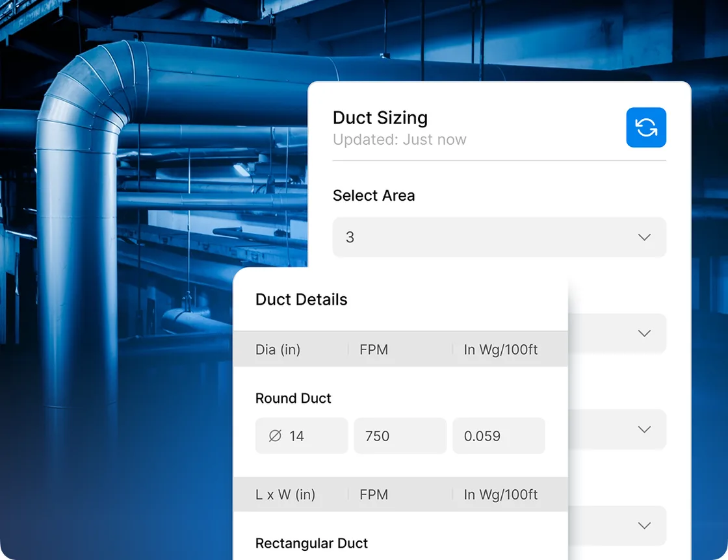The height and width of the screenshot is (560, 728).
Task: Click the Duct Sizing title
Action: [380, 118]
